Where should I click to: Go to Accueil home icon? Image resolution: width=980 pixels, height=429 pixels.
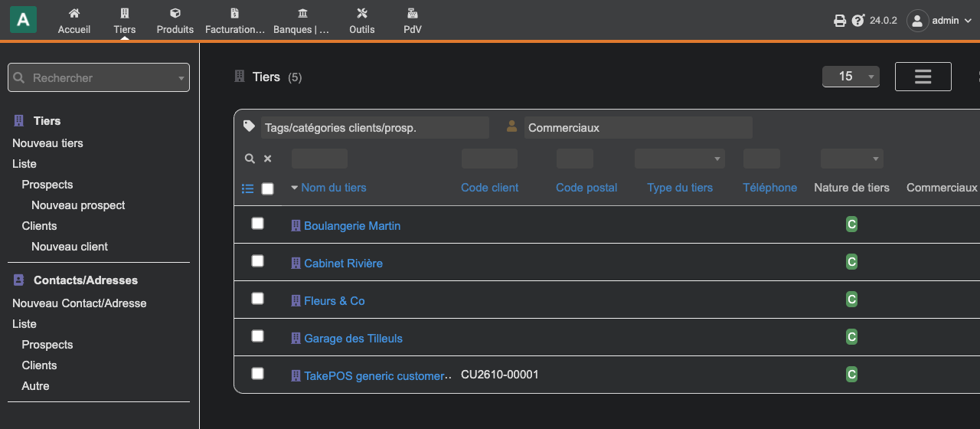pyautogui.click(x=74, y=13)
